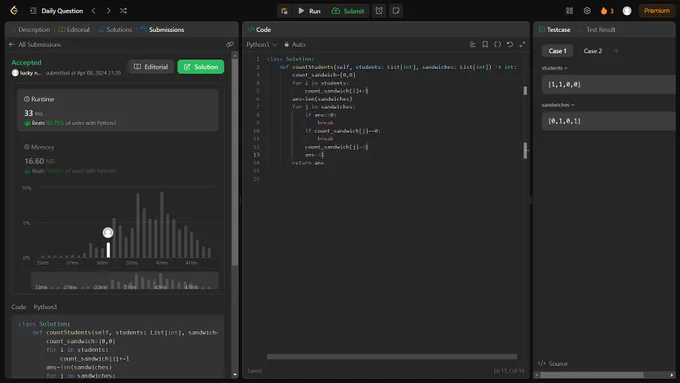This screenshot has height=383, width=680.
Task: Open the settings gear icon
Action: coord(587,11)
